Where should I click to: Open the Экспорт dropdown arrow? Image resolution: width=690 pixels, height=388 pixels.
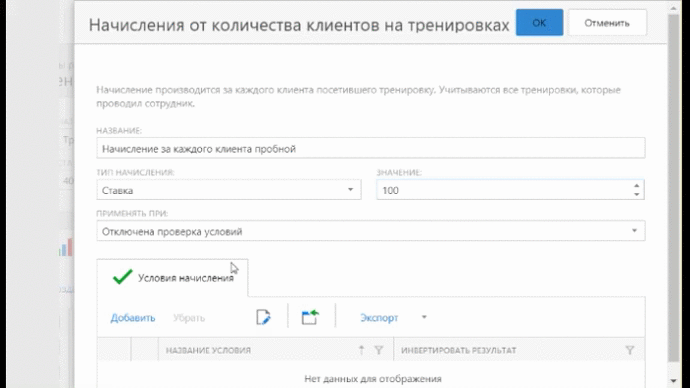(424, 317)
